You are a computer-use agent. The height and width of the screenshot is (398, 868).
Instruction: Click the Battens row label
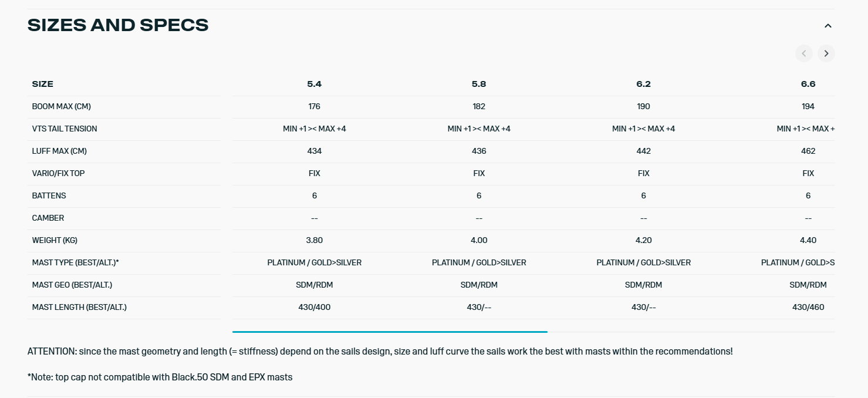tap(49, 195)
